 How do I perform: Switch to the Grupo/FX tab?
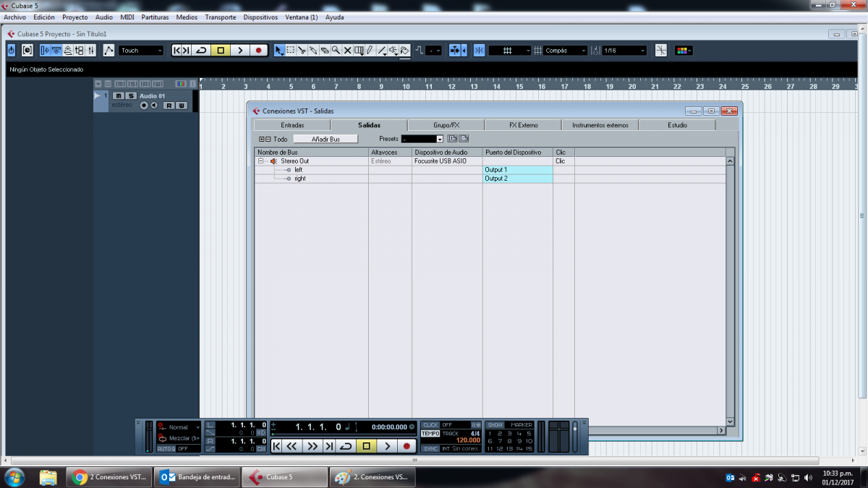pyautogui.click(x=446, y=125)
